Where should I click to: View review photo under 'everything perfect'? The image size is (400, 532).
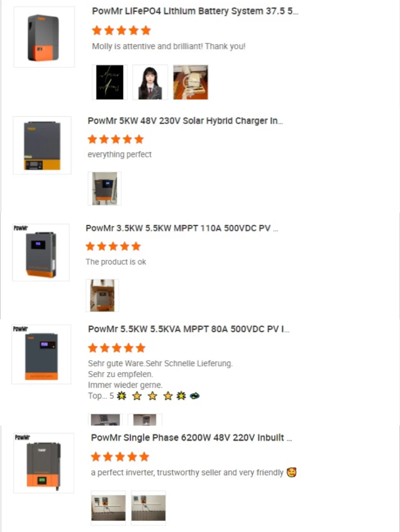[104, 188]
